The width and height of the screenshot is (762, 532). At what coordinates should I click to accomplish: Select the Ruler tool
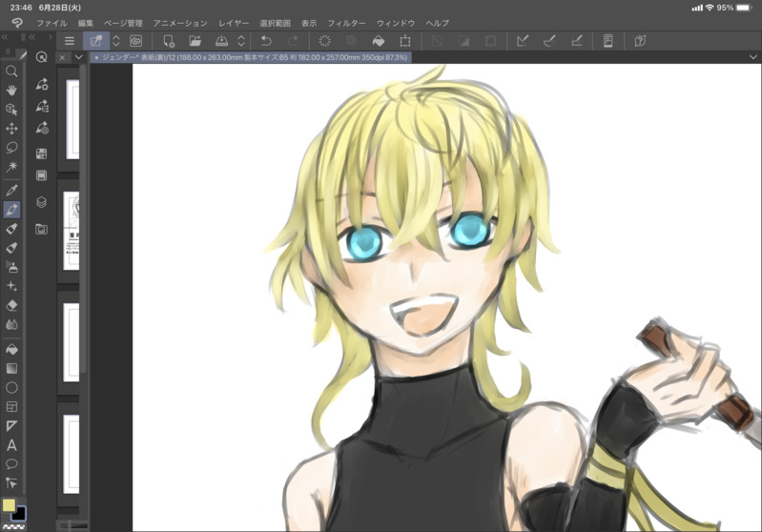[11, 426]
